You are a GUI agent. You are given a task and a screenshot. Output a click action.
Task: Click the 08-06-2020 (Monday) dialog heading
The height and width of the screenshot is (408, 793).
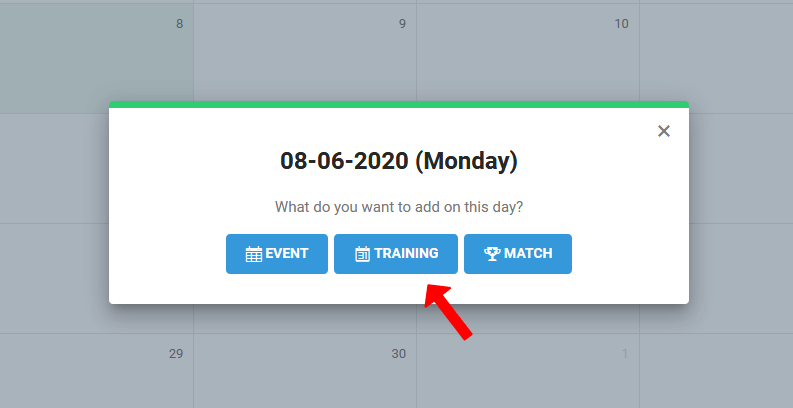pos(398,160)
